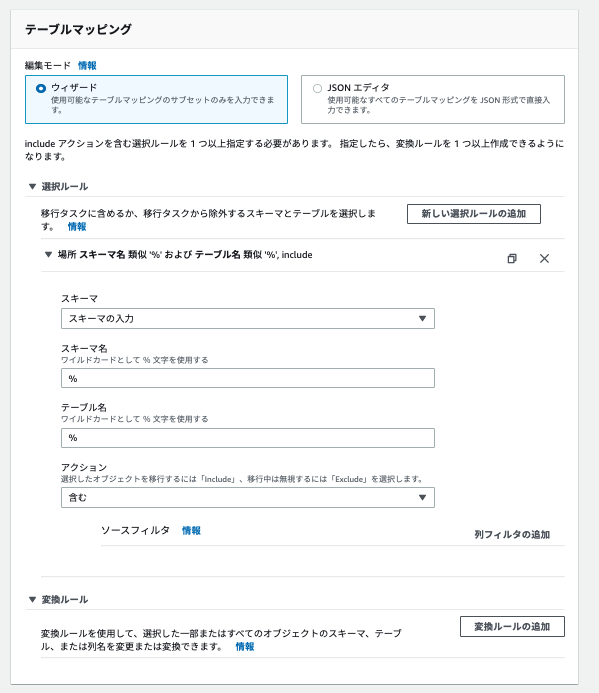
Task: Open 情報 link next to 編集モード
Action: point(87,65)
